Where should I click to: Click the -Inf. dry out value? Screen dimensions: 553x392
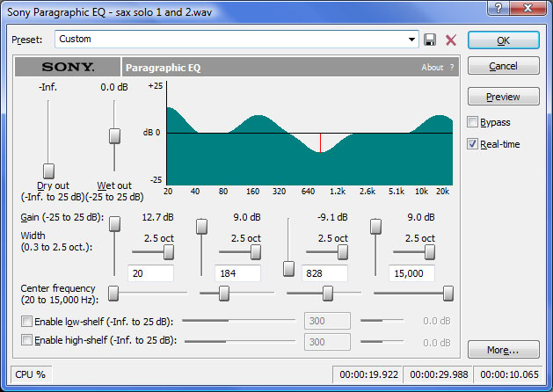[47, 87]
